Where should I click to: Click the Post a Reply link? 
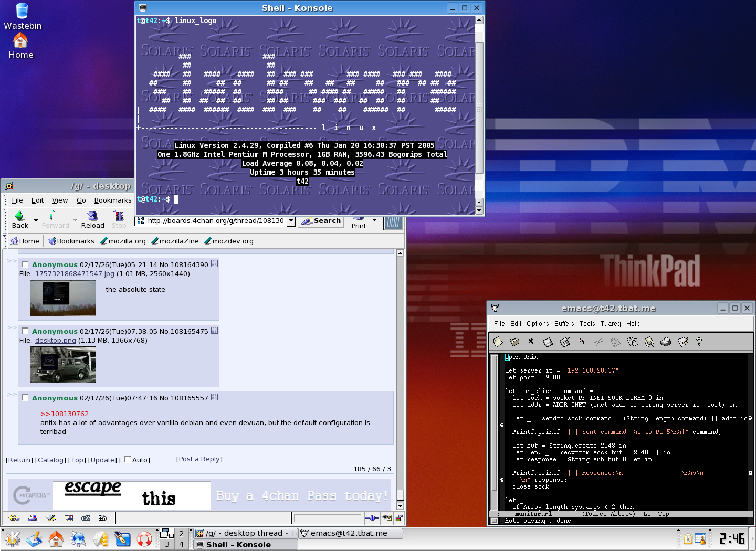(x=199, y=459)
